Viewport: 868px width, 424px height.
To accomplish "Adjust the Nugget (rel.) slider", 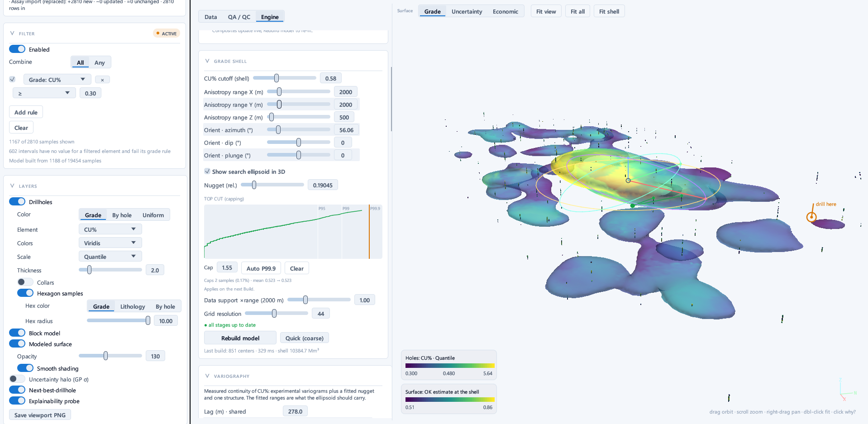I will (x=272, y=185).
